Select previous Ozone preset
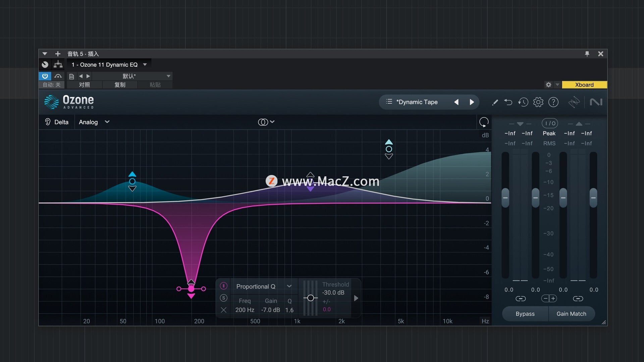 (456, 102)
